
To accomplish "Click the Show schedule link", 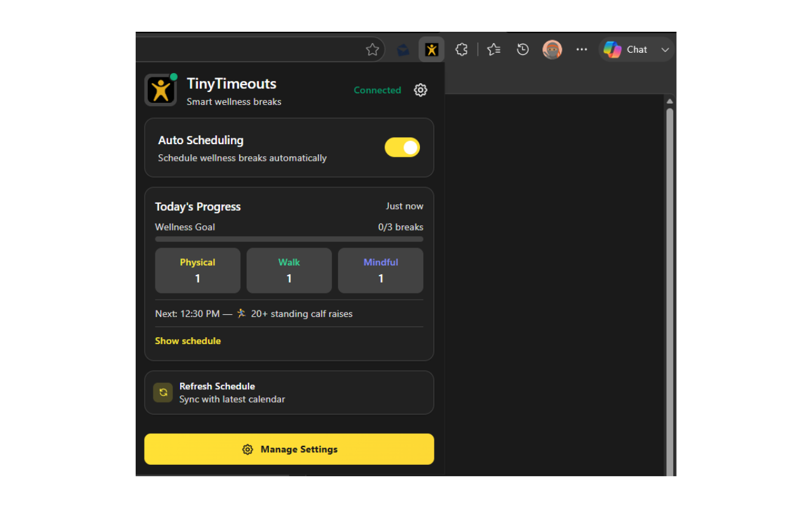I will [x=188, y=341].
